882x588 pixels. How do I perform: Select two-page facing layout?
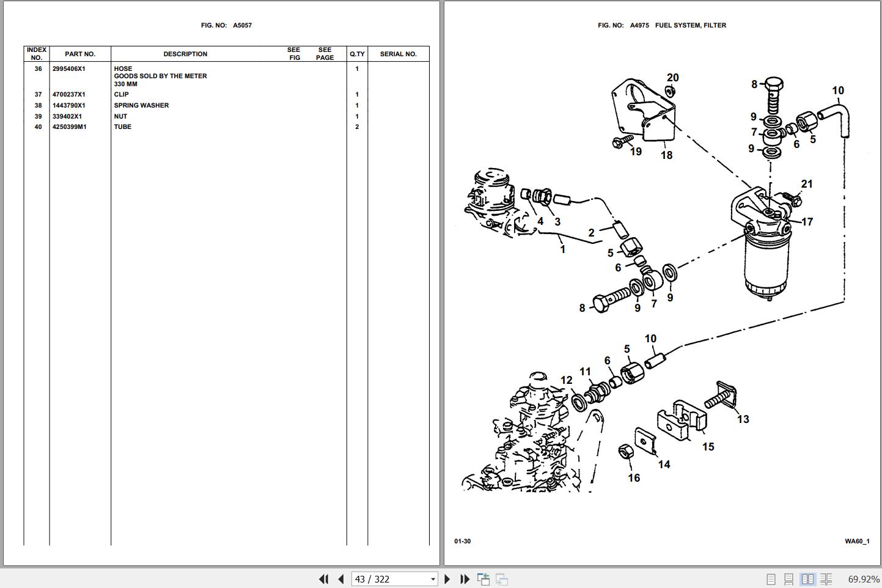807,579
